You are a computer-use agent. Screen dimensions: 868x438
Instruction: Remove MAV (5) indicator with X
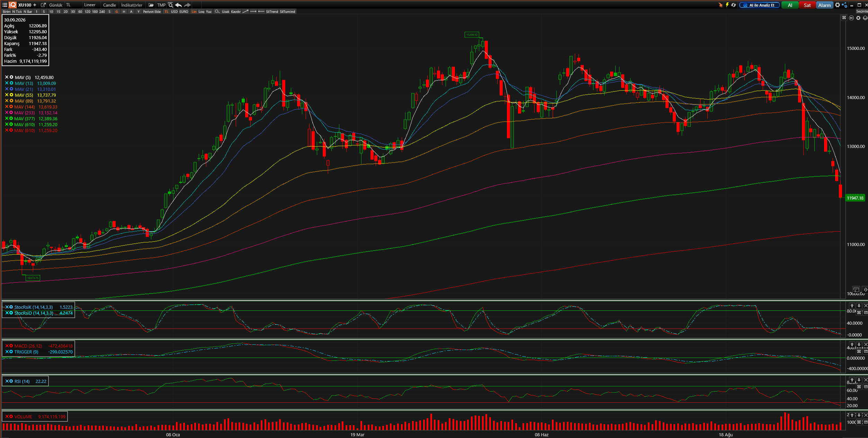coord(7,77)
